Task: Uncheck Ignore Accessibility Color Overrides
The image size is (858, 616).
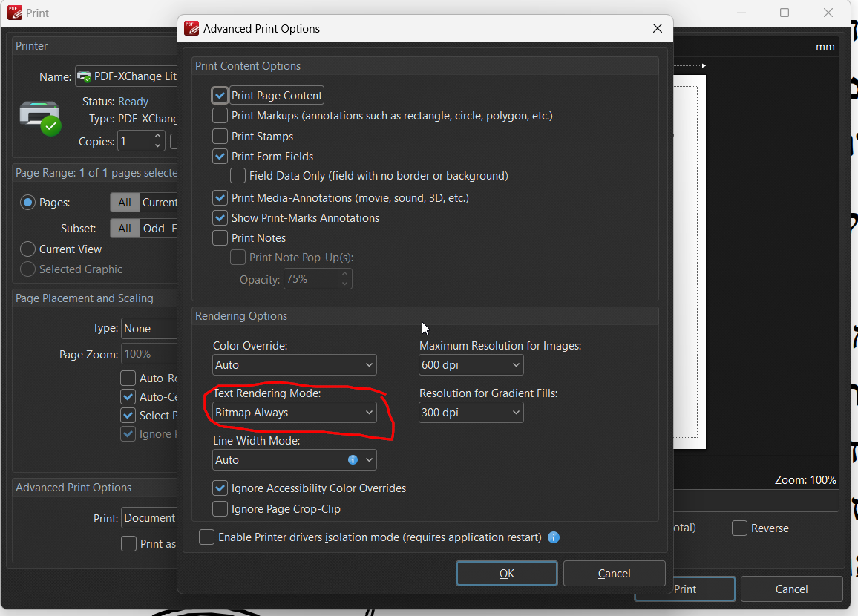Action: click(x=220, y=488)
